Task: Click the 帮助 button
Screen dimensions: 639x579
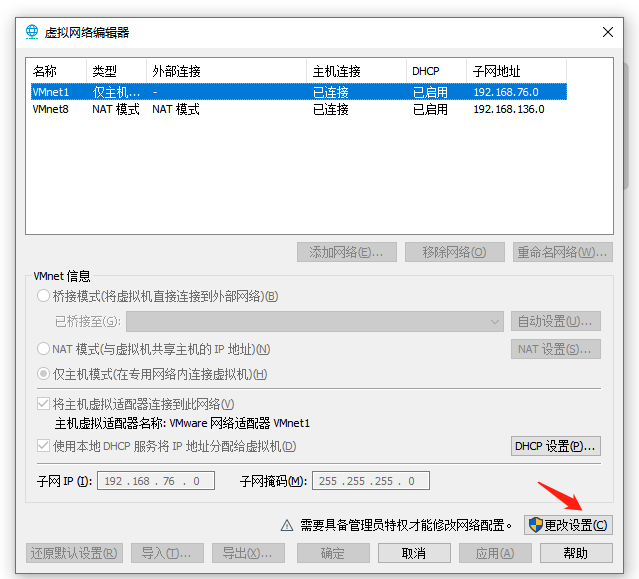Action: point(576,553)
